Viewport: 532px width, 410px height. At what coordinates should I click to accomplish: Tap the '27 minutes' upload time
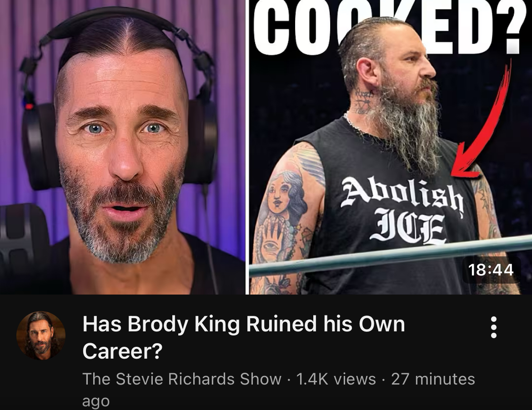[x=433, y=379]
